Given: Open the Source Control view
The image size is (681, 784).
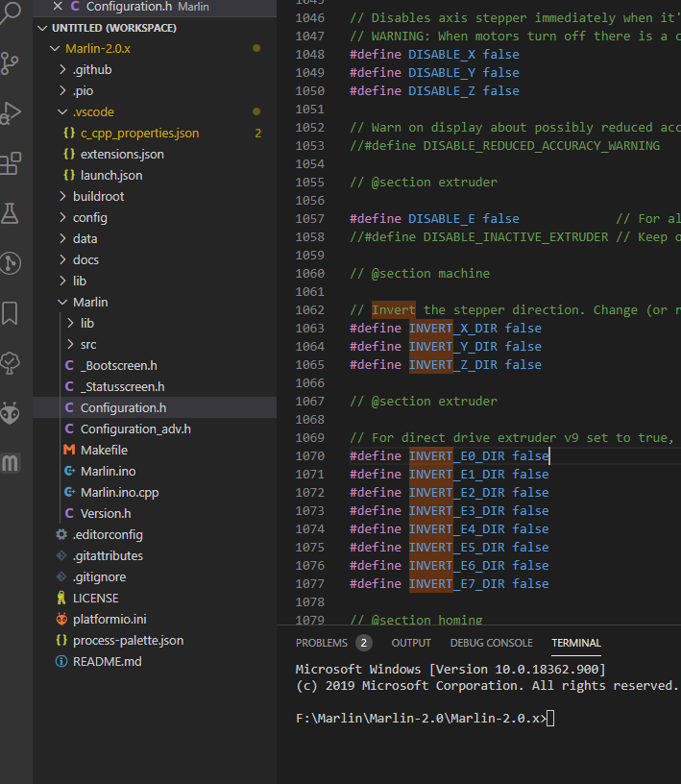Looking at the screenshot, I should (10, 63).
